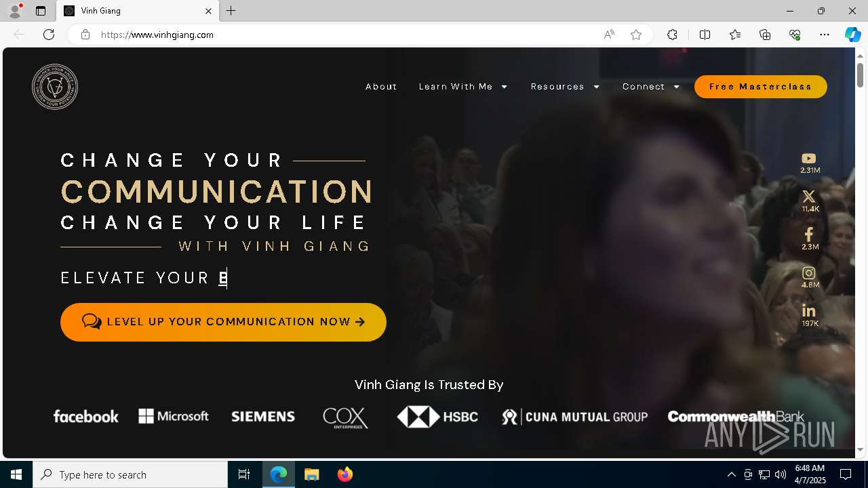The image size is (868, 488).
Task: Click the page vertical scrollbar thumb
Action: click(860, 74)
